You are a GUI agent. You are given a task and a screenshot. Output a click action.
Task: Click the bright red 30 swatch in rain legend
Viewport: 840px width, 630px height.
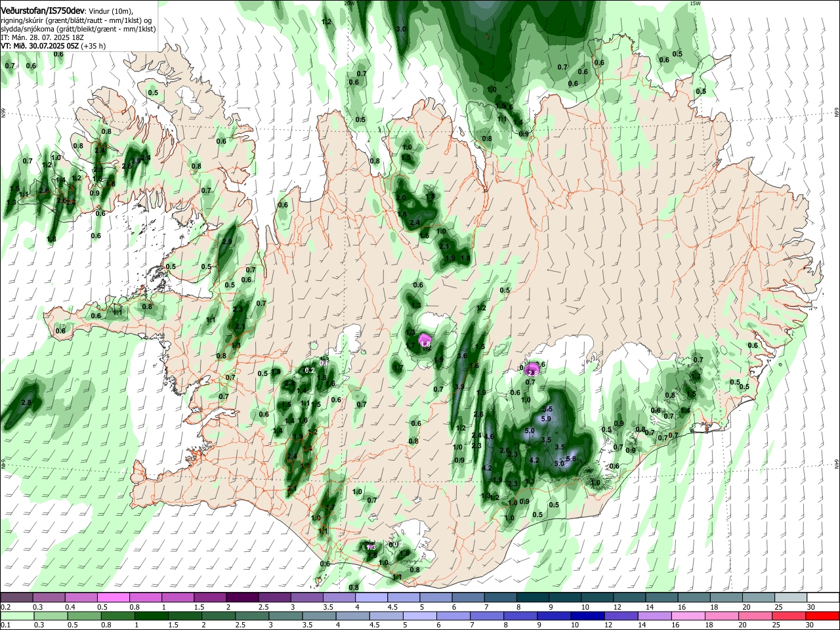point(824,616)
